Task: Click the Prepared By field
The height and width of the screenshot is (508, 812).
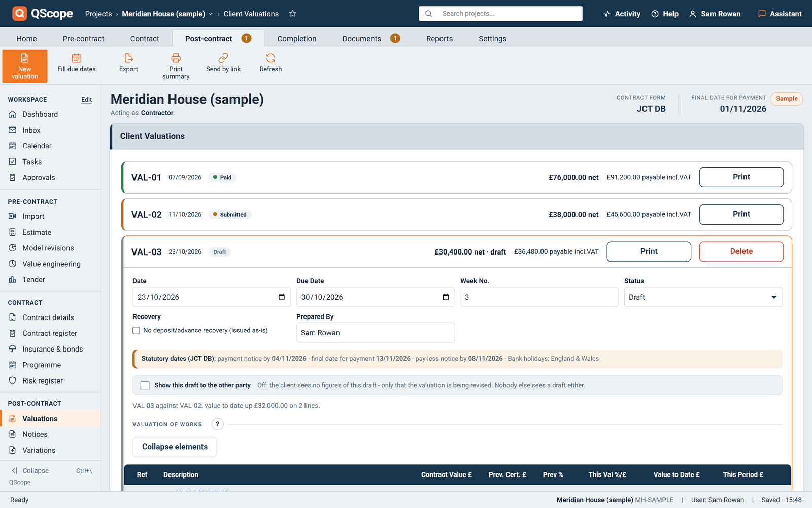Action: (x=376, y=333)
